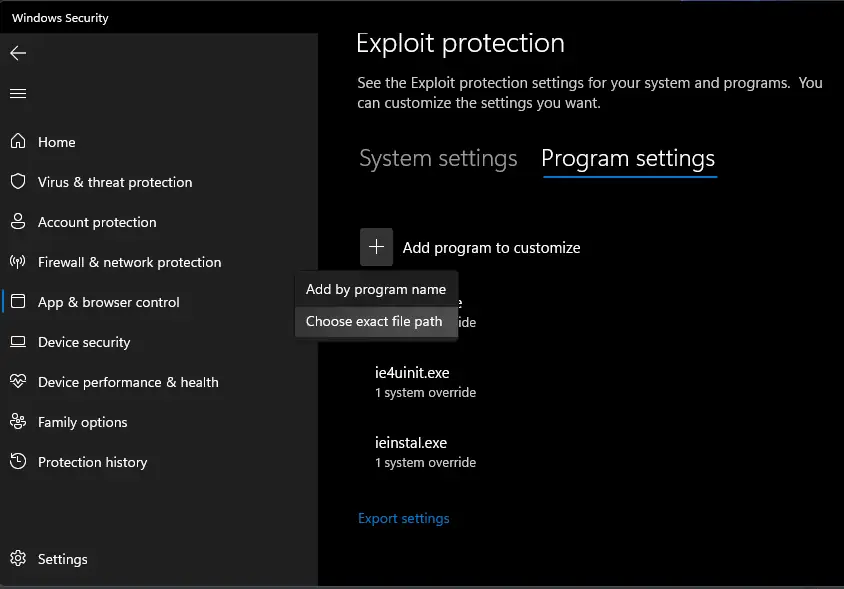Go to Home in sidebar
Screen dimensions: 844x589
tap(57, 142)
